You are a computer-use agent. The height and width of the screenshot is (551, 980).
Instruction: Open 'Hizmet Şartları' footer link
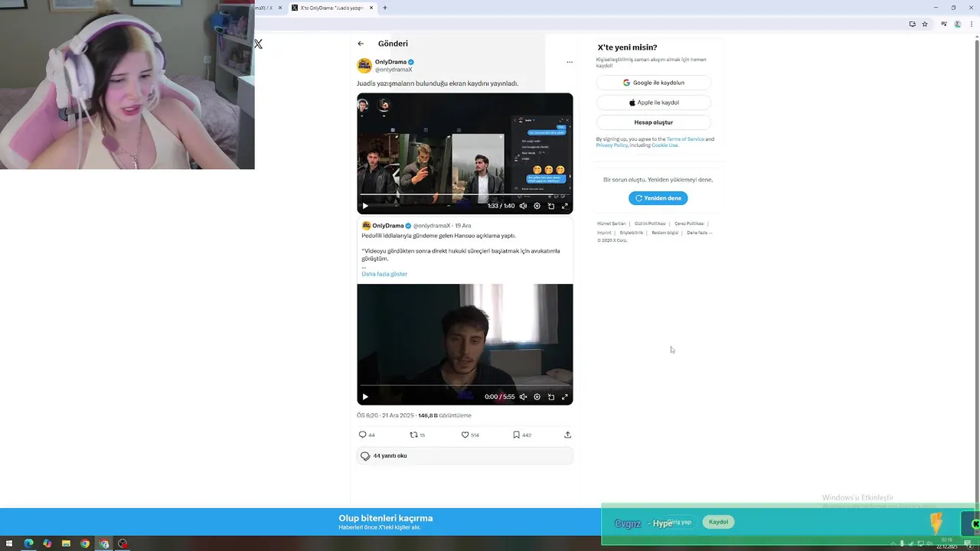(x=611, y=223)
